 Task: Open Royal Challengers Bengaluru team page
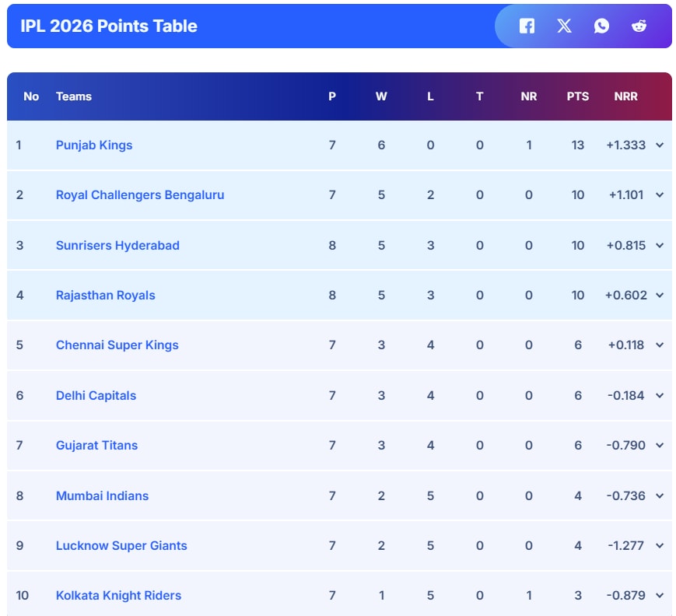click(140, 195)
